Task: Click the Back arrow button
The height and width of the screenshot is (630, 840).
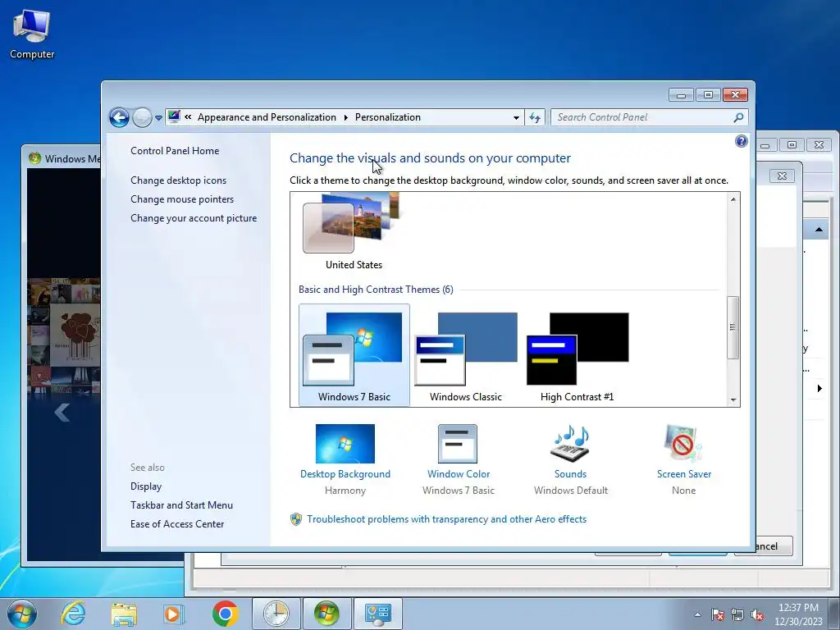Action: [x=119, y=117]
